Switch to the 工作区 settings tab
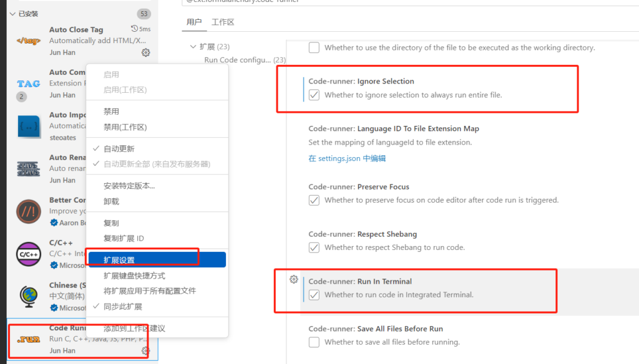Screen dimensions: 639x364 pyautogui.click(x=223, y=22)
